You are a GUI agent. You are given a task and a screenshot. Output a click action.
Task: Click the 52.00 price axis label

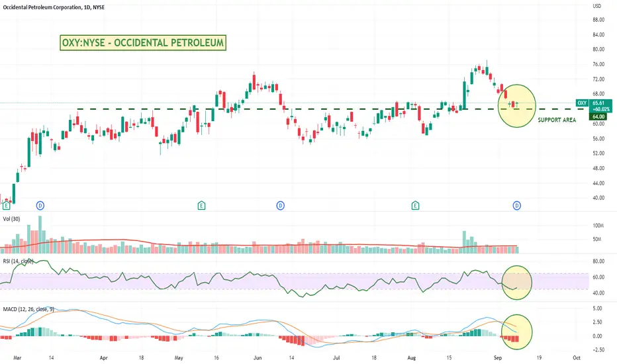[x=598, y=154]
